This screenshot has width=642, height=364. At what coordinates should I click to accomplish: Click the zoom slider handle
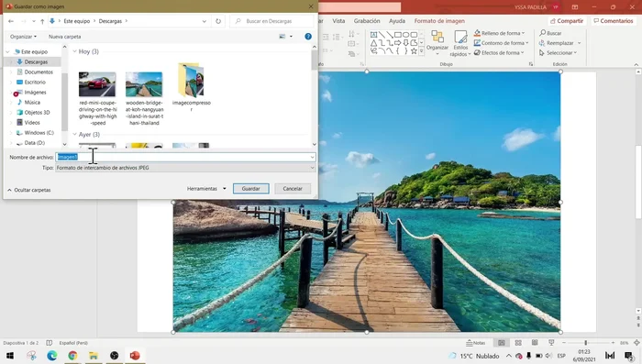pos(585,343)
